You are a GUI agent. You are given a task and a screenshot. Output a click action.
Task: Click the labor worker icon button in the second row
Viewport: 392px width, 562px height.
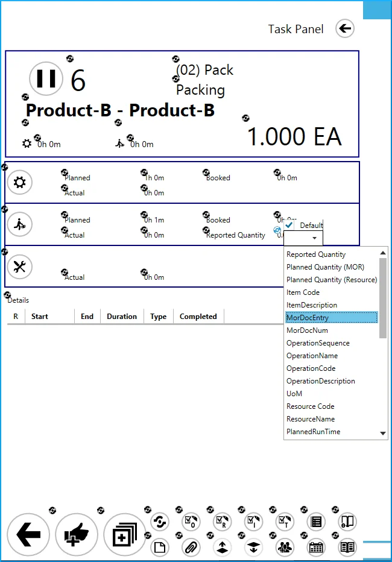20,224
